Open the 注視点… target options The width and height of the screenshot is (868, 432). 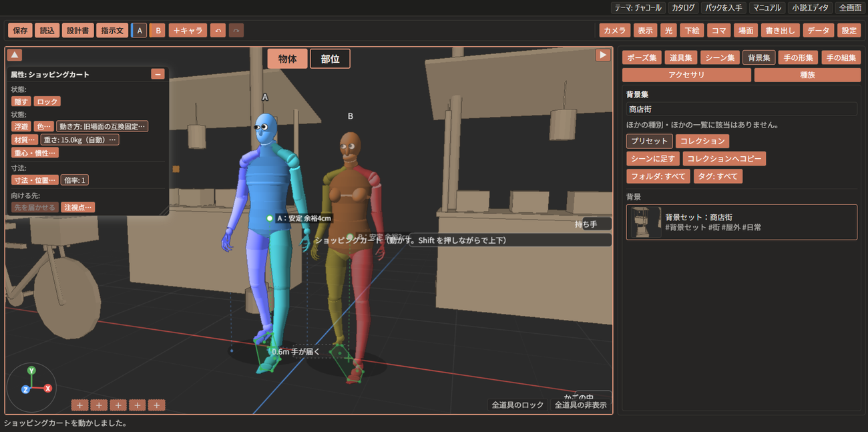pos(77,208)
